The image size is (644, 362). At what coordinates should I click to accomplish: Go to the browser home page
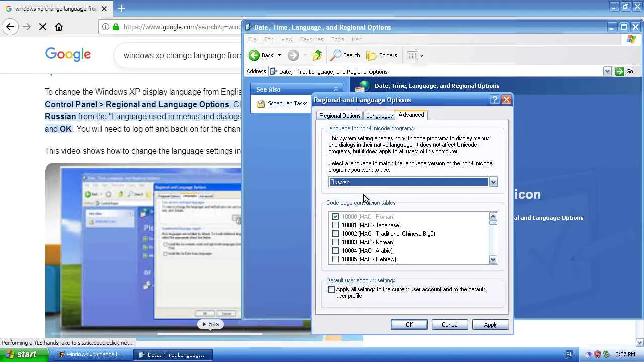tap(59, 27)
